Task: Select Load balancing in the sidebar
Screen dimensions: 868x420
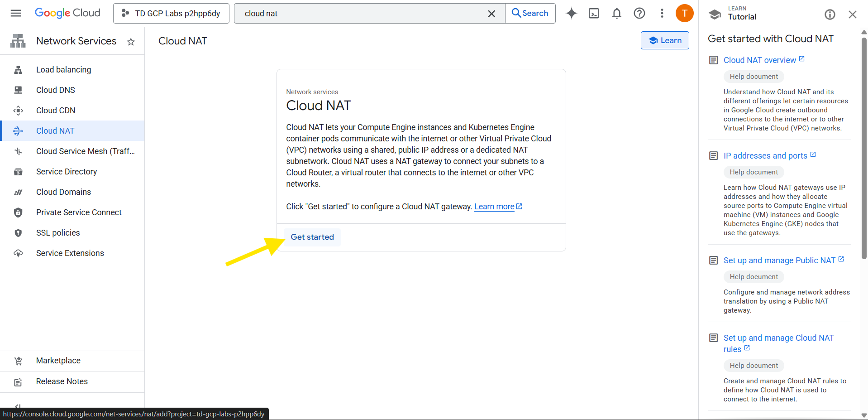Action: click(x=63, y=70)
